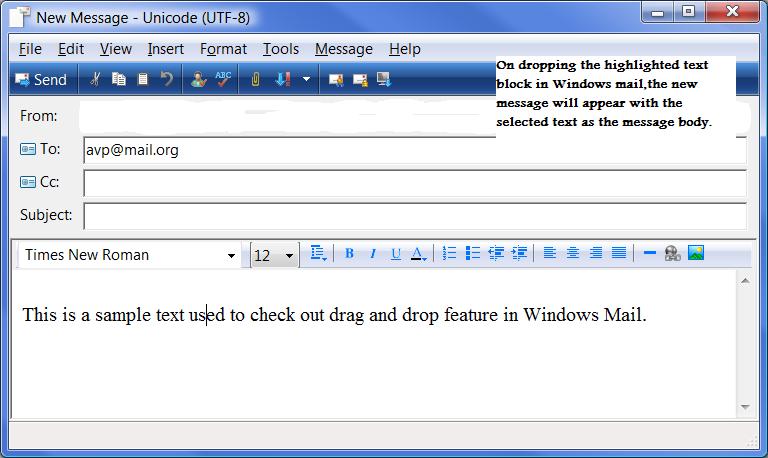Open the File menu

pyautogui.click(x=30, y=49)
